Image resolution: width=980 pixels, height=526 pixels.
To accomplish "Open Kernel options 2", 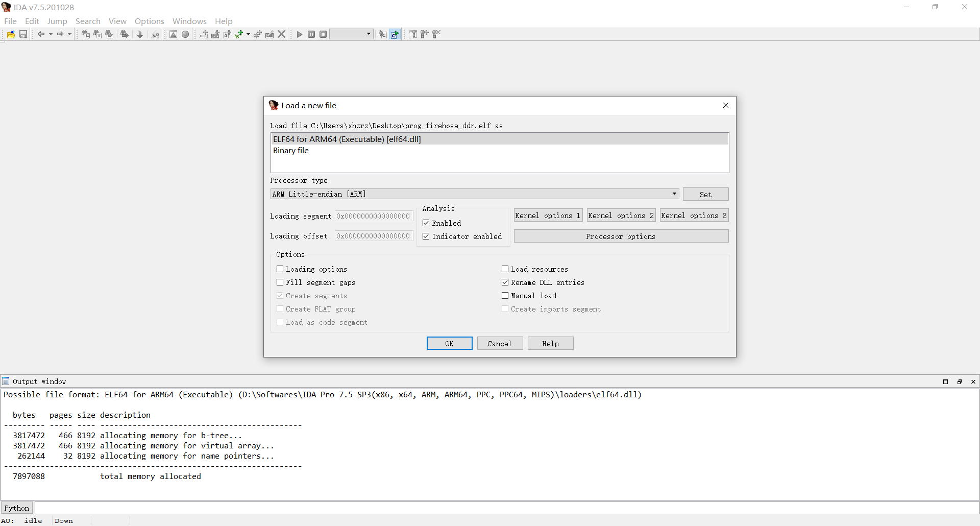I will click(621, 216).
